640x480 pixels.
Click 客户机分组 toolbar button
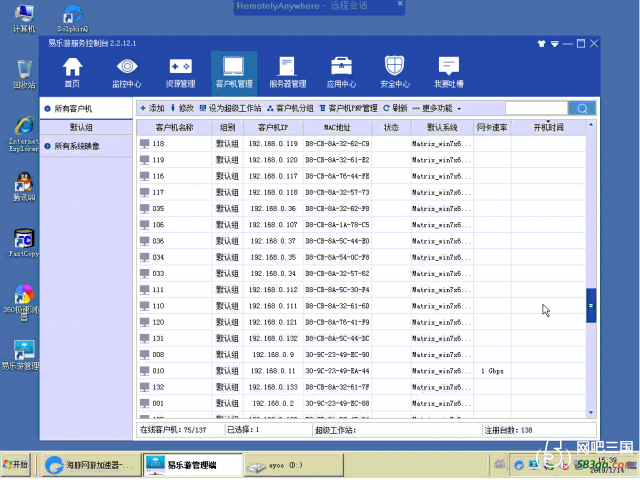pyautogui.click(x=290, y=108)
